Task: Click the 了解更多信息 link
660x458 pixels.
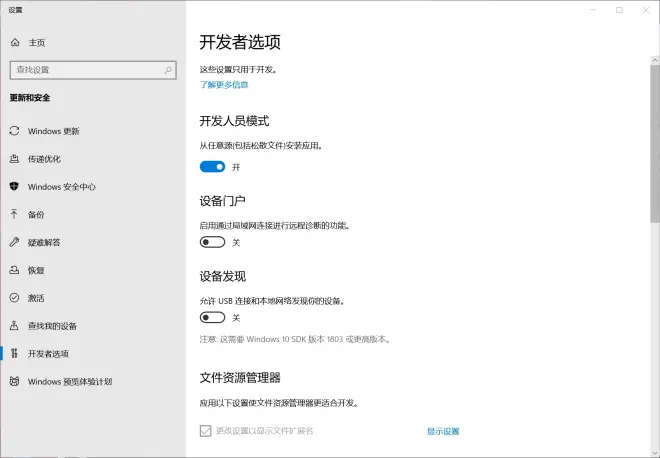Action: 224,85
